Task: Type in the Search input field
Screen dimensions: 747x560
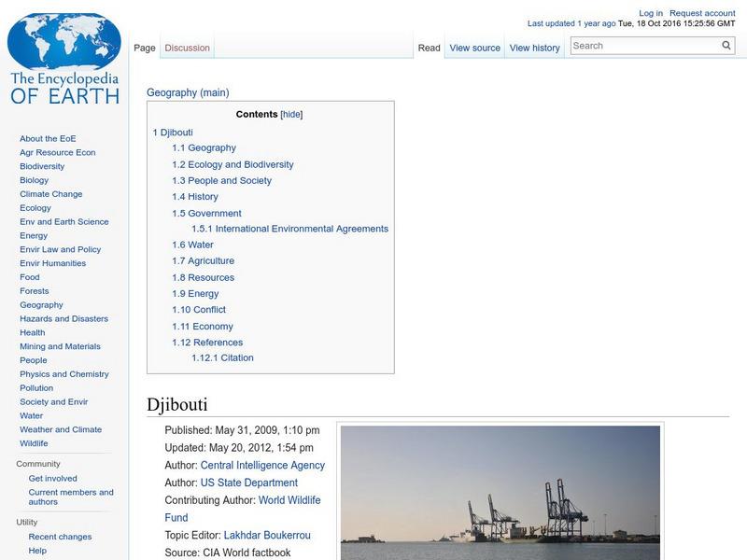Action: [644, 46]
